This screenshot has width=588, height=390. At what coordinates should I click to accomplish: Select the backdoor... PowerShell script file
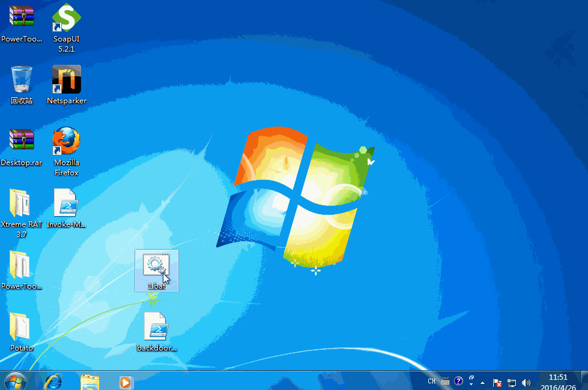(157, 332)
